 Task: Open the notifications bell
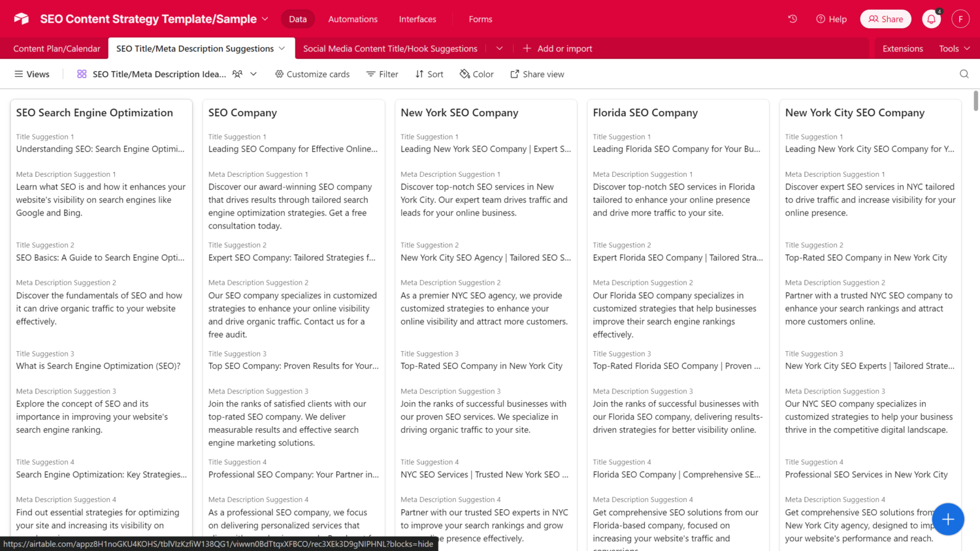point(931,19)
